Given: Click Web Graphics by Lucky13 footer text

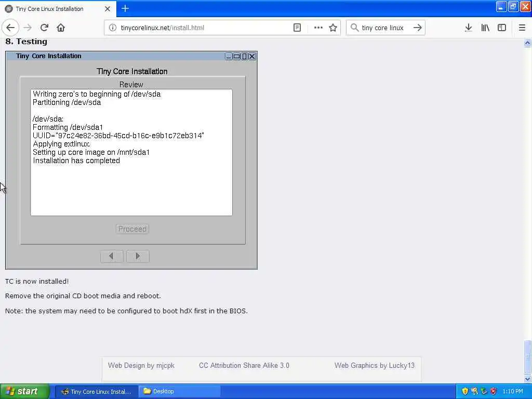Looking at the screenshot, I should coord(374,365).
